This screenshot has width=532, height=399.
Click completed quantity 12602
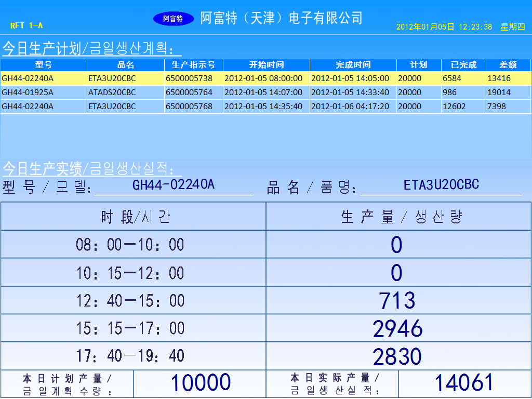point(463,107)
